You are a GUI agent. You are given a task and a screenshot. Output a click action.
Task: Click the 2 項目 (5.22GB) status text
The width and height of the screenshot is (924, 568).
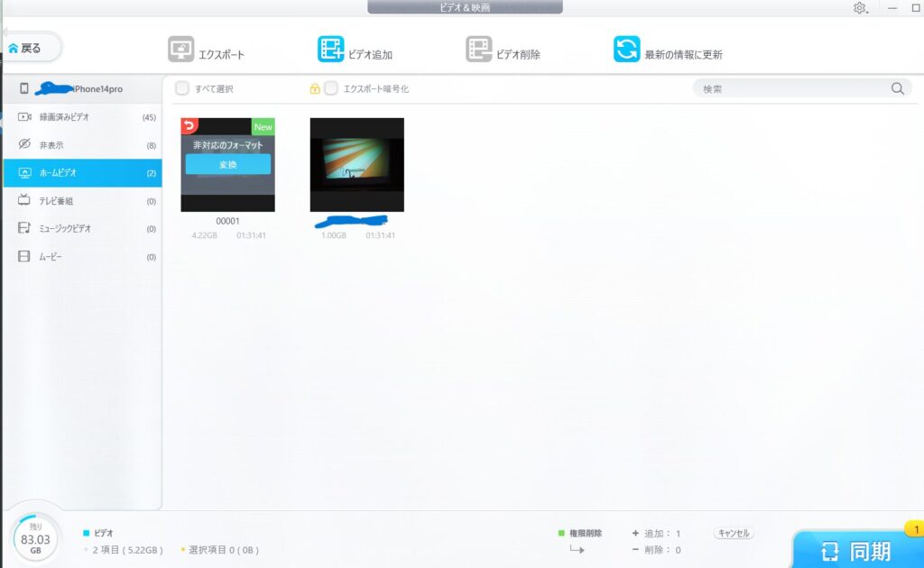pos(127,550)
